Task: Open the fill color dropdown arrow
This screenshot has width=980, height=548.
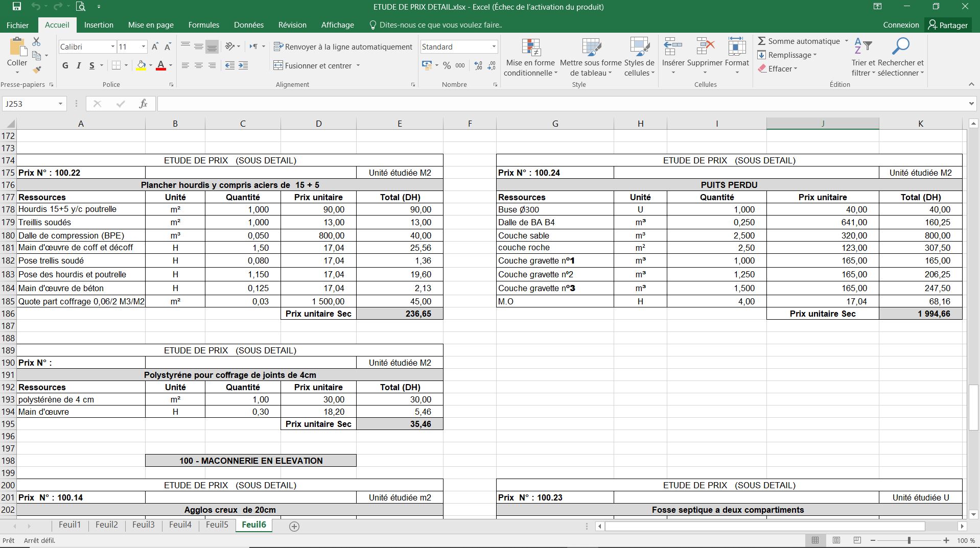Action: pos(150,65)
